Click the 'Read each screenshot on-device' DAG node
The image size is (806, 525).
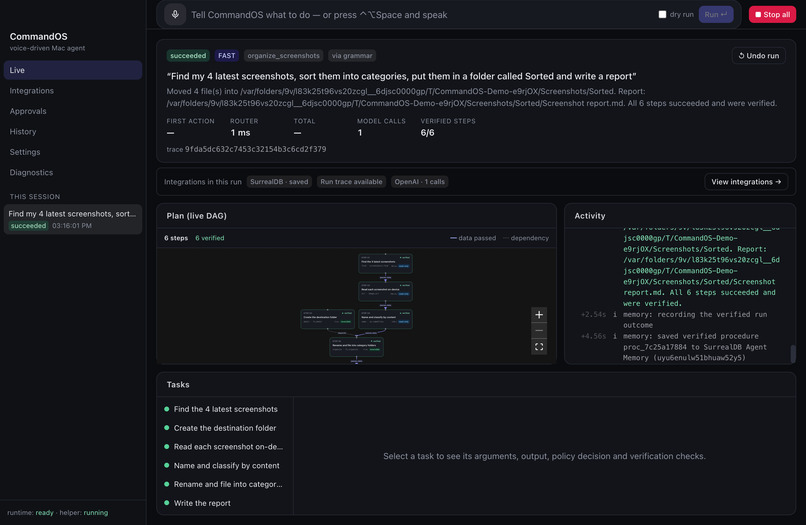tap(385, 291)
